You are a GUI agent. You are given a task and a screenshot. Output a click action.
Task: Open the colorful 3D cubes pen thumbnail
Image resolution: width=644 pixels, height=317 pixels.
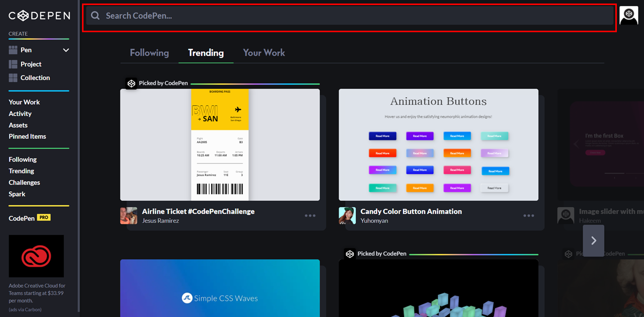438,288
